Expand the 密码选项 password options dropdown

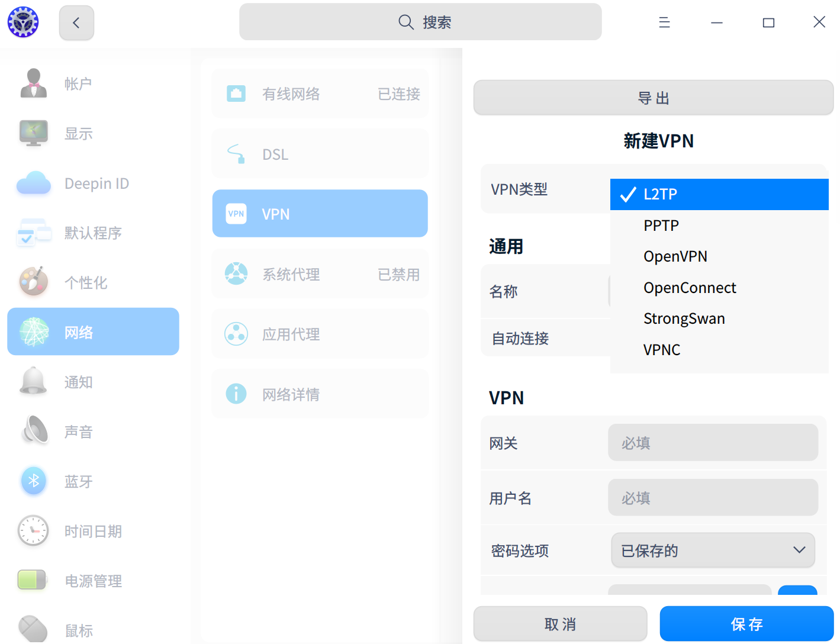[x=713, y=550]
